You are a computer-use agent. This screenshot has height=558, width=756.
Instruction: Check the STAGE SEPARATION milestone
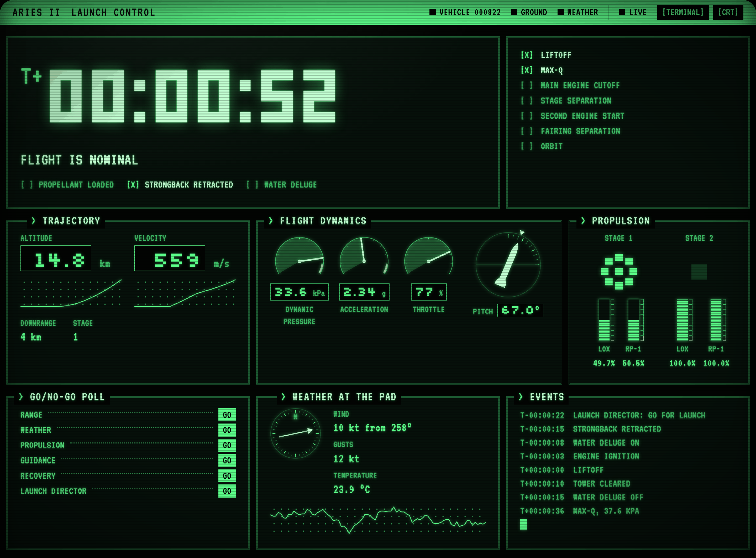[x=527, y=101]
